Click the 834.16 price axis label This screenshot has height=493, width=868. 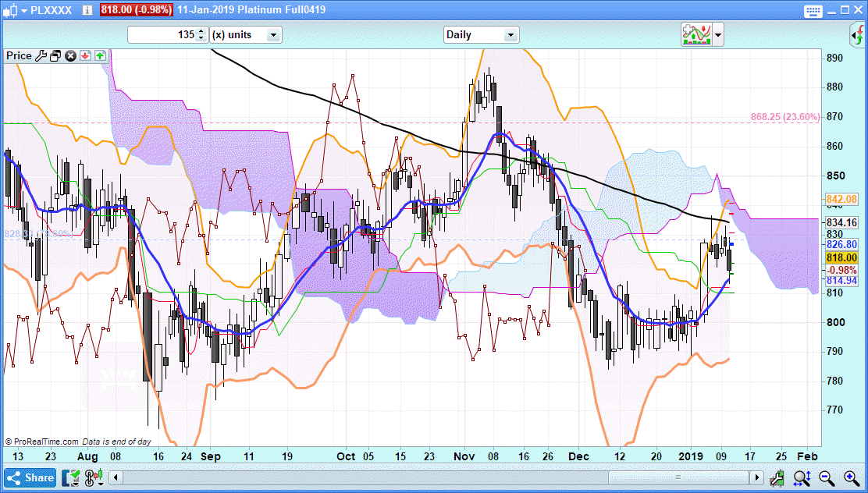[841, 222]
